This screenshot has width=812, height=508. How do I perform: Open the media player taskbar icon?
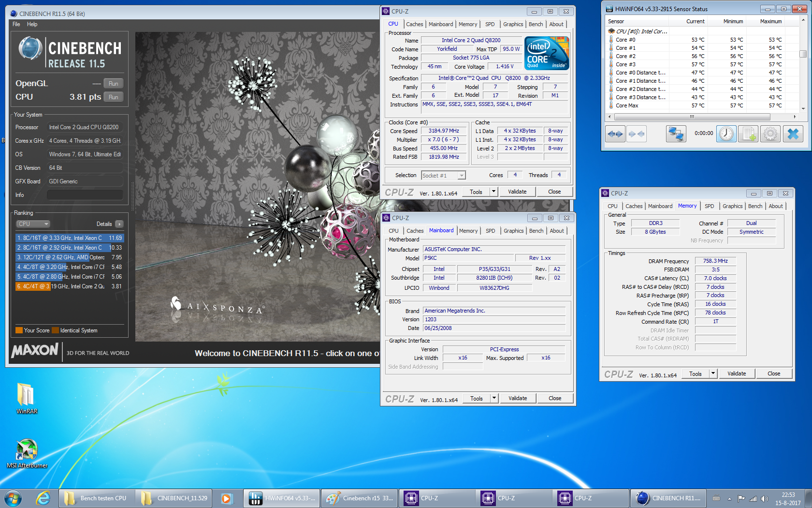[226, 498]
